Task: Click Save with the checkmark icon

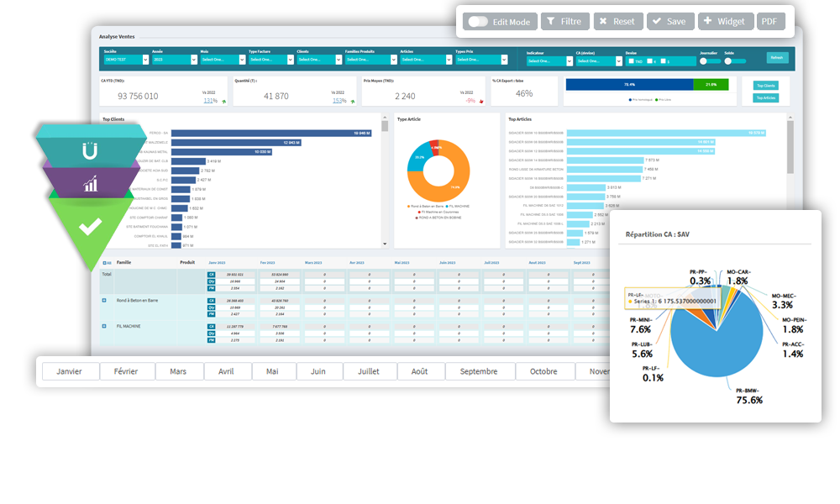Action: coord(669,22)
